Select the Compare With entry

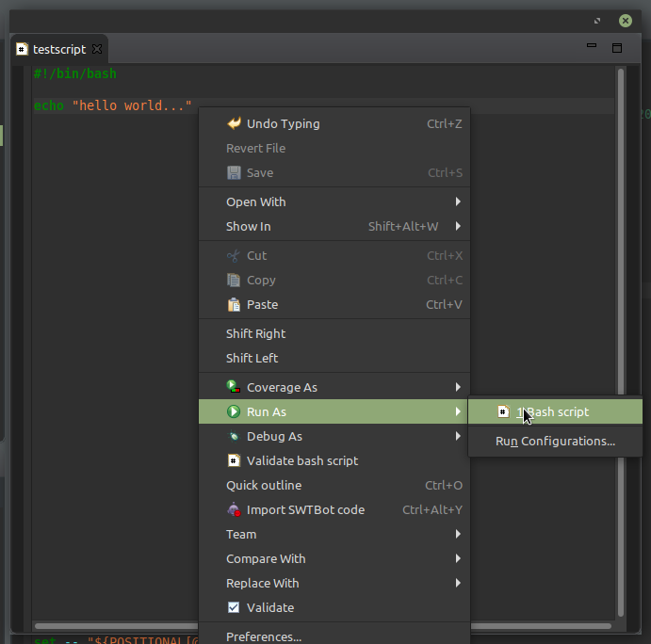click(334, 558)
